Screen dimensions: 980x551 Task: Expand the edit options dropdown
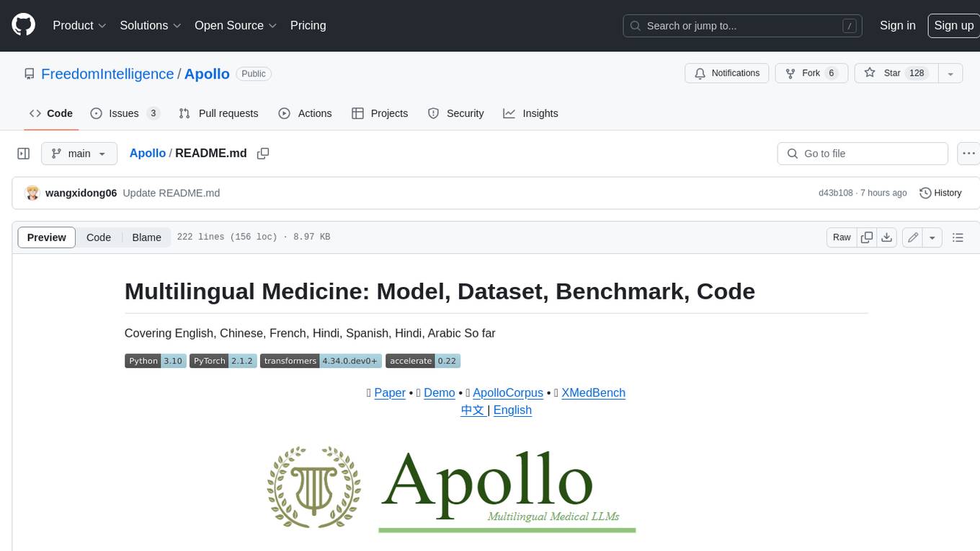coord(932,237)
